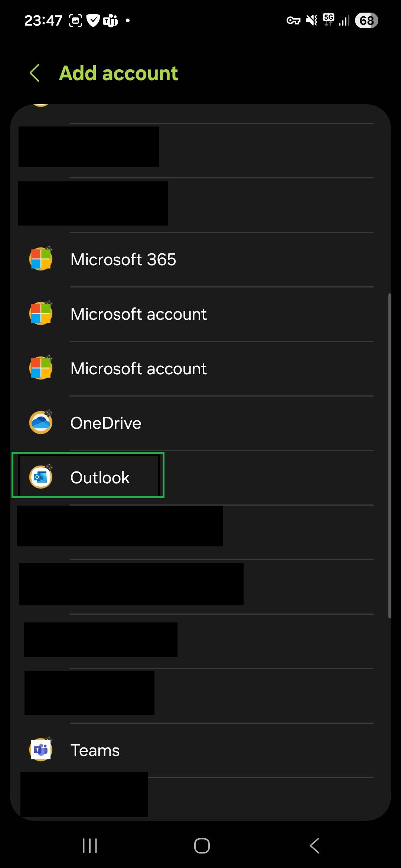Tap the signal strength bars icon
The image size is (401, 868).
coord(344,20)
